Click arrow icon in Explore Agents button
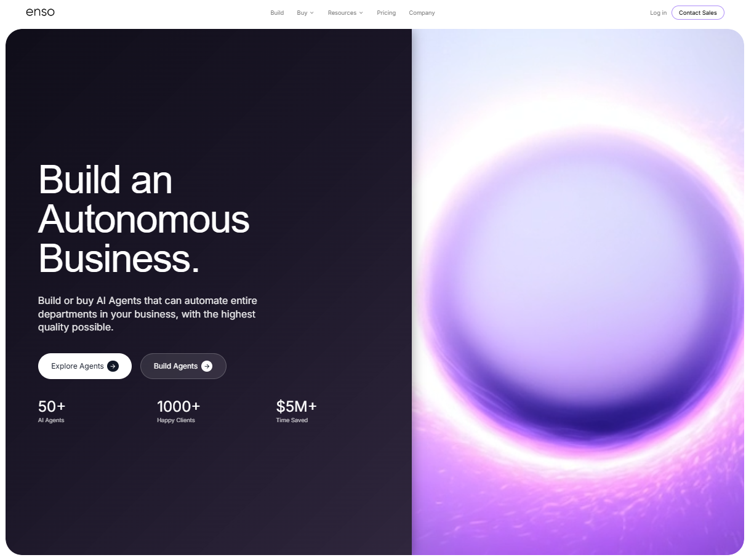The height and width of the screenshot is (560, 754). coord(113,366)
